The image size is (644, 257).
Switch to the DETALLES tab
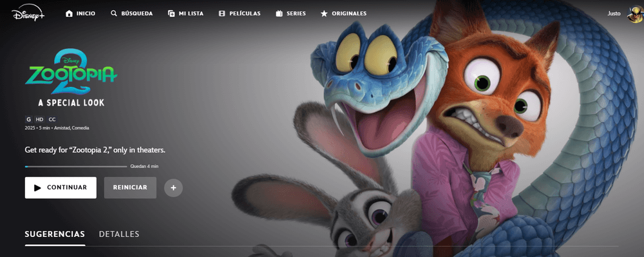[x=119, y=234]
